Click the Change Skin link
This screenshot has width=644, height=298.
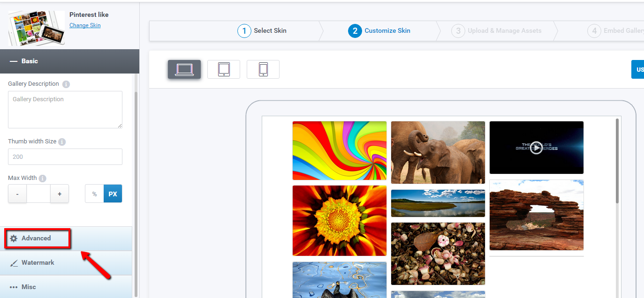(x=85, y=25)
